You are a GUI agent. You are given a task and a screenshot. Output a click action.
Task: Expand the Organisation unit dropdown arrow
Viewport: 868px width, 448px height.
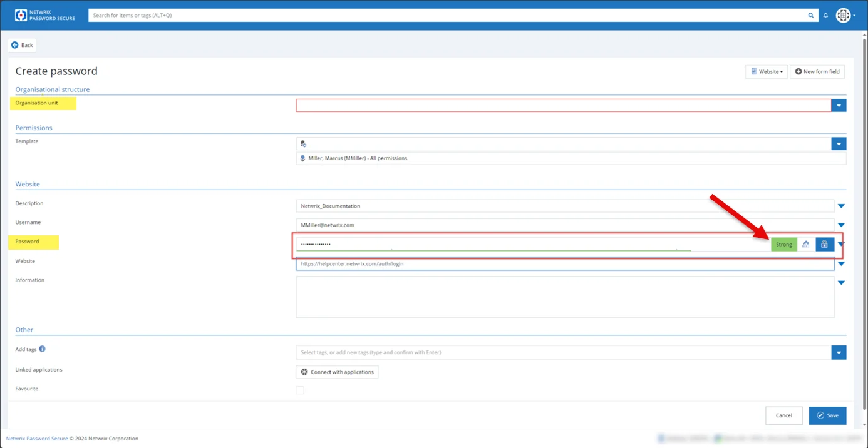(839, 106)
